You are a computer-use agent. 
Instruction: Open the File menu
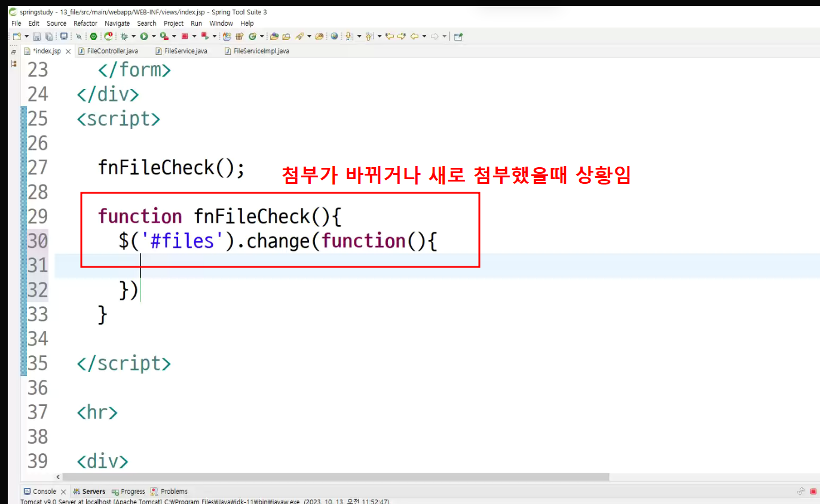pos(16,23)
